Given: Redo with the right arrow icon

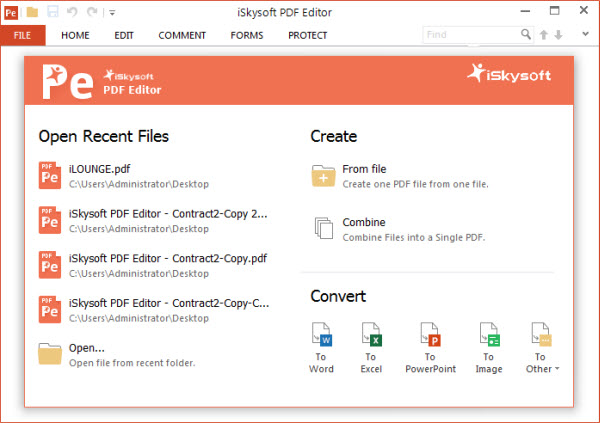Looking at the screenshot, I should pyautogui.click(x=92, y=12).
